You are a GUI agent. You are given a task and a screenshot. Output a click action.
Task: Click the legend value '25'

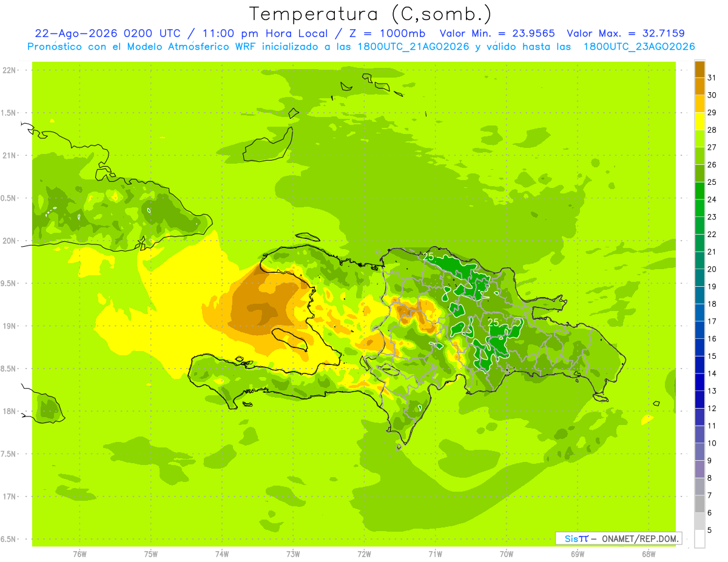point(712,182)
